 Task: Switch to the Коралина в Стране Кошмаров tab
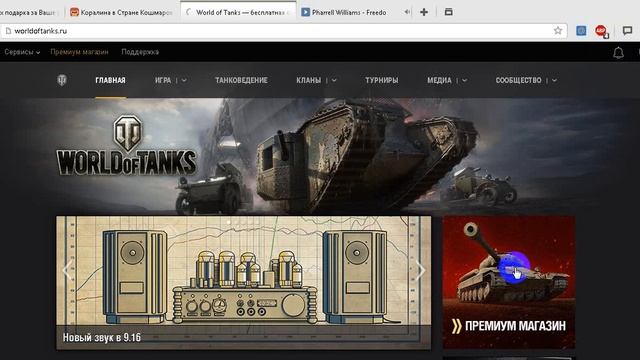pyautogui.click(x=122, y=12)
